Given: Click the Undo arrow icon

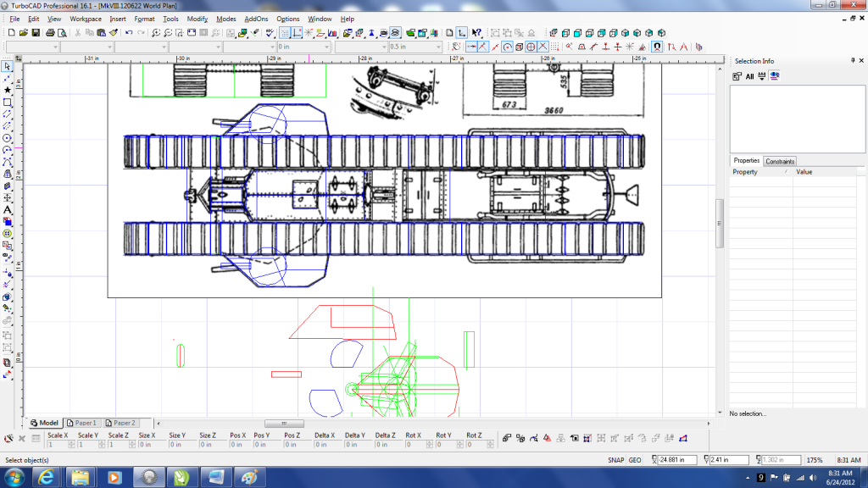Looking at the screenshot, I should click(x=128, y=32).
